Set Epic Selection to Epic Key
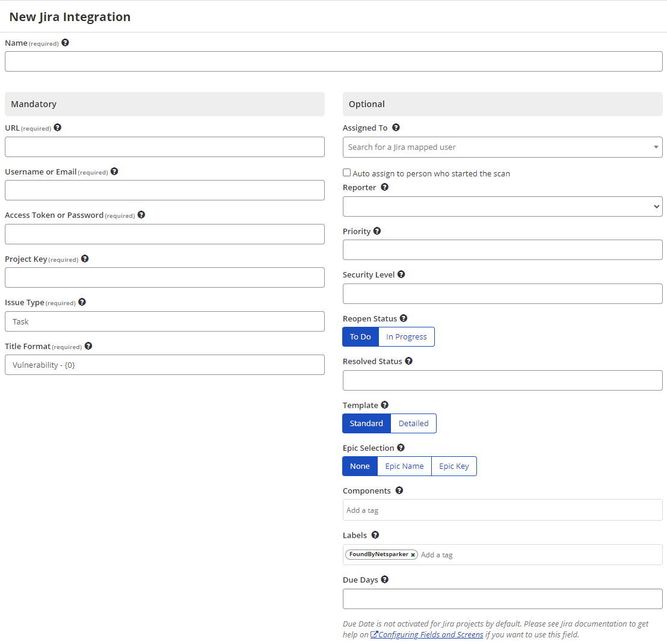Viewport: 667px width, 644px height. pyautogui.click(x=454, y=466)
